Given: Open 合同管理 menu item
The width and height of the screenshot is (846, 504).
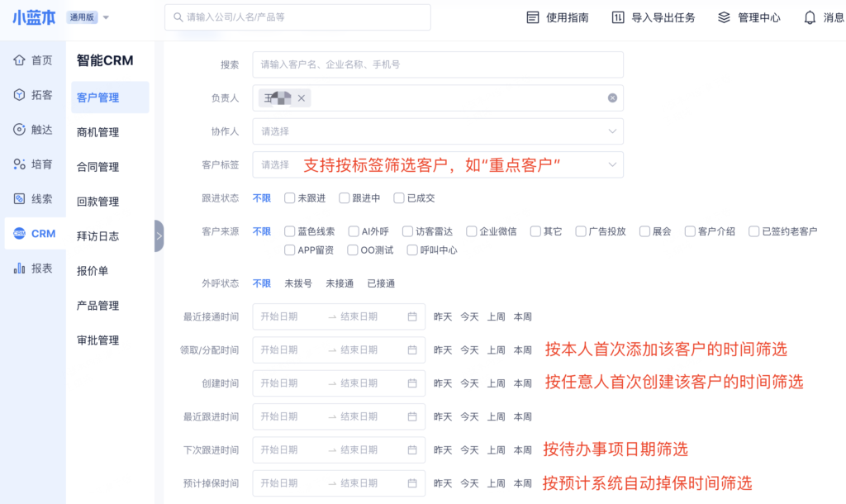Looking at the screenshot, I should pos(97,167).
